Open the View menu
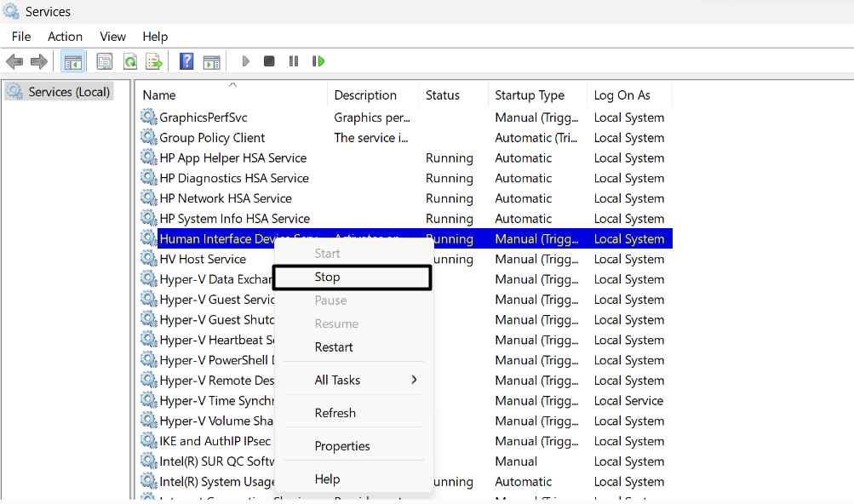This screenshot has width=854, height=504. [112, 37]
